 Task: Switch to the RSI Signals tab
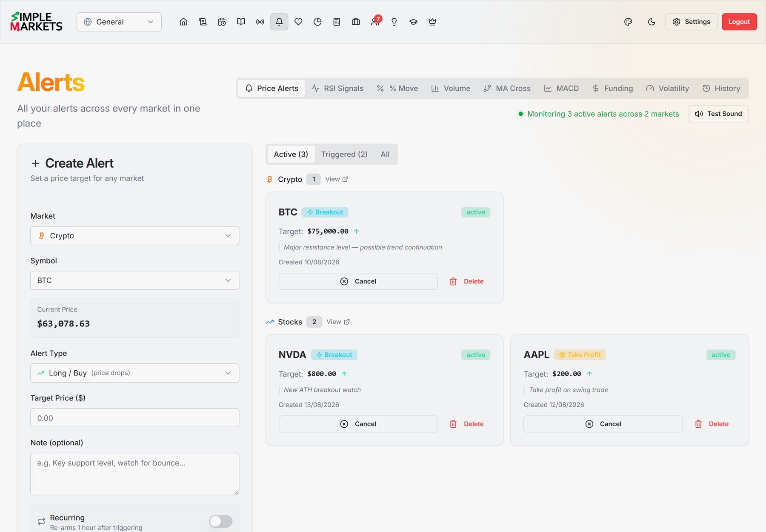pos(337,88)
